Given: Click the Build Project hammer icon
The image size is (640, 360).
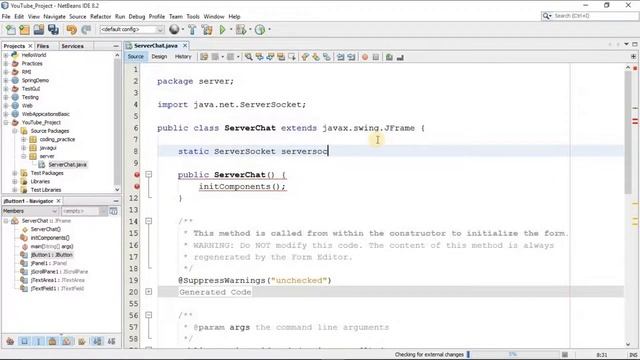Looking at the screenshot, I should [x=192, y=29].
